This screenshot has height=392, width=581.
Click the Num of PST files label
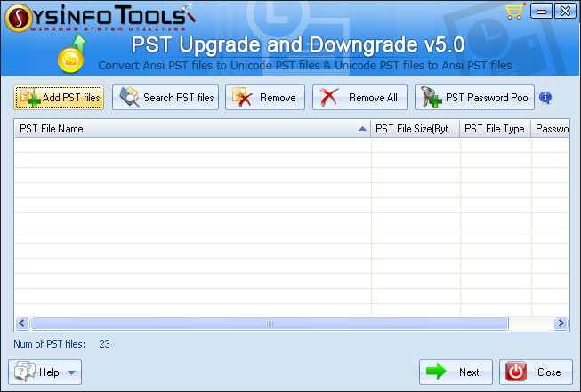click(49, 344)
